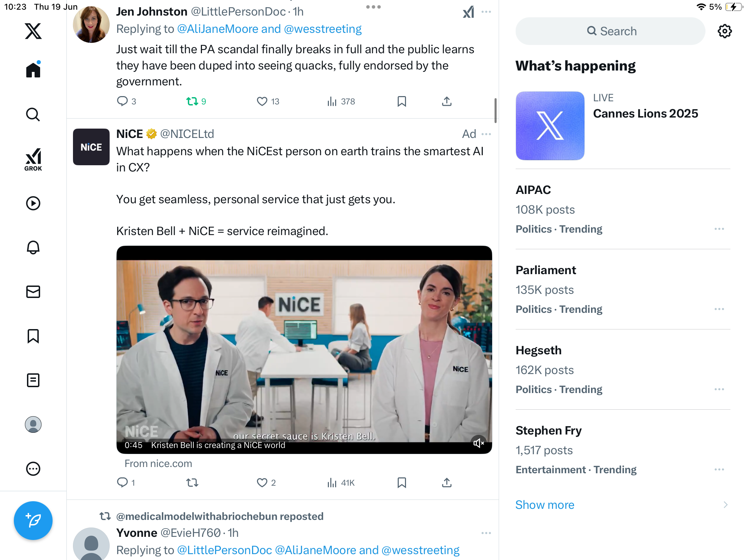The width and height of the screenshot is (747, 560).
Task: Open more menu on Yvonne's post
Action: (x=486, y=533)
